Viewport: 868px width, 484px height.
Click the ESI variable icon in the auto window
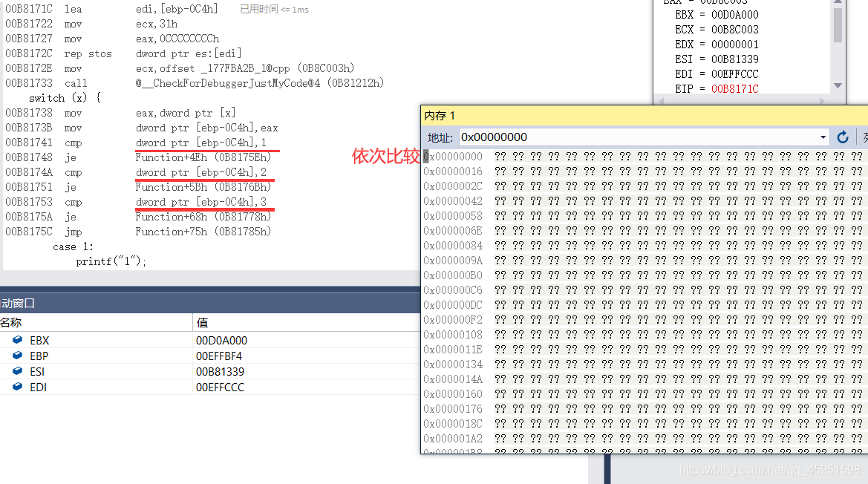tap(17, 370)
